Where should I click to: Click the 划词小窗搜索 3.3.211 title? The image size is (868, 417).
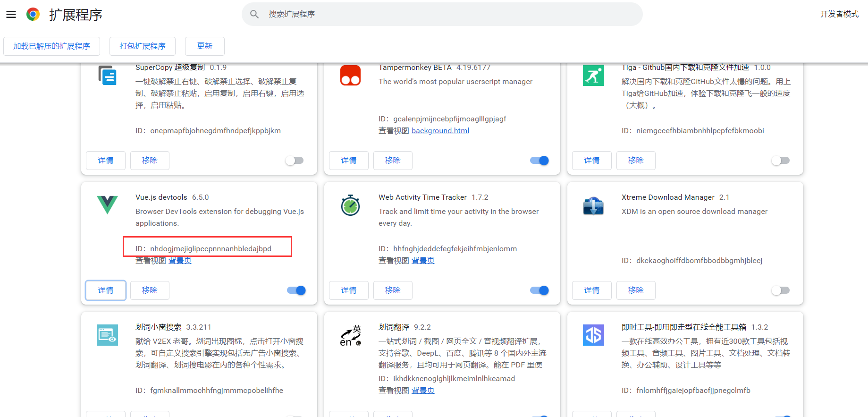coord(173,327)
